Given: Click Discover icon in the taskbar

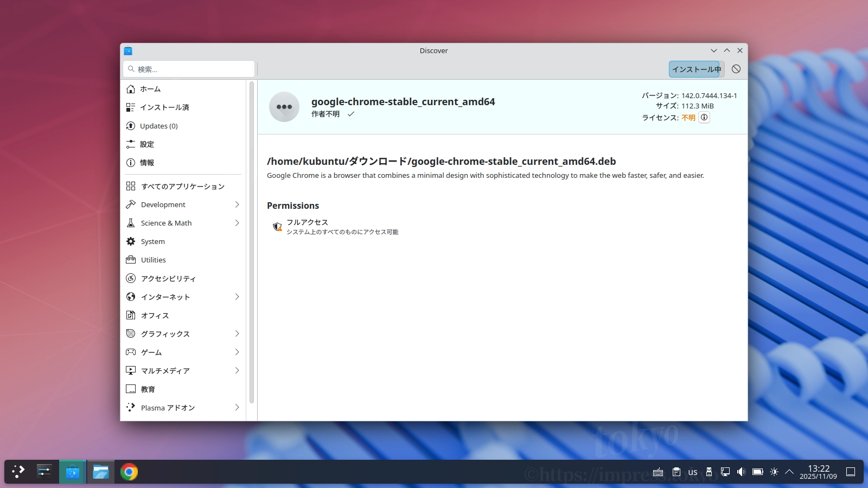Looking at the screenshot, I should 73,472.
